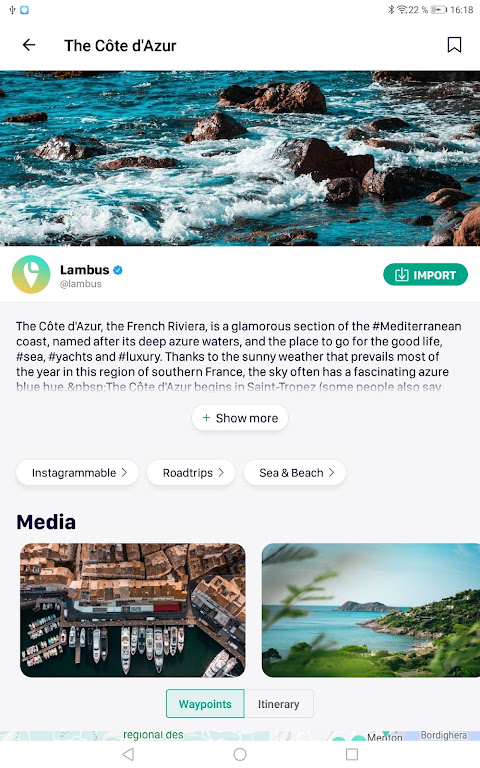Switch to the Itinerary tab
The width and height of the screenshot is (480, 768).
279,704
